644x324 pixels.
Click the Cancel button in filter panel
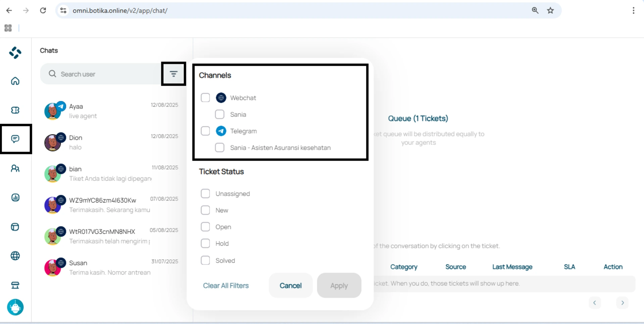tap(291, 285)
